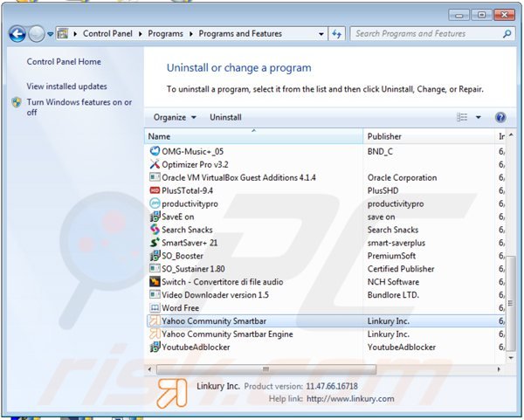Click the Programs and Features breadcrumb
The image size is (524, 420).
240,34
